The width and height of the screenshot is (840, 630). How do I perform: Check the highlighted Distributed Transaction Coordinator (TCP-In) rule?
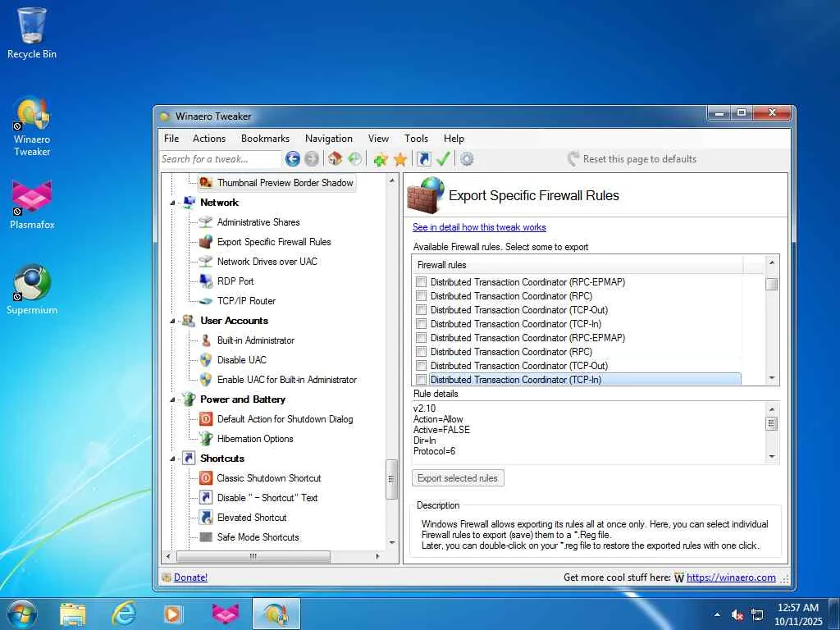[x=421, y=379]
